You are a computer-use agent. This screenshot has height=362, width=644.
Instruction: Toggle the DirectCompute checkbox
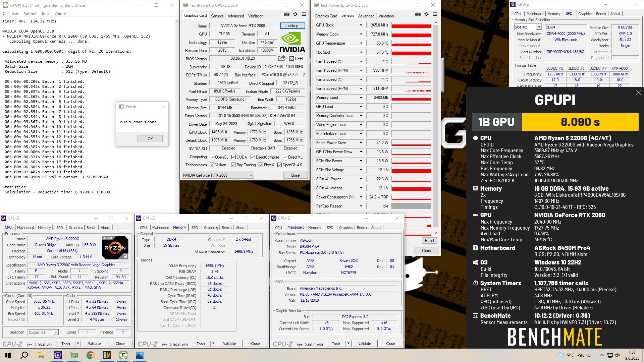(x=253, y=157)
